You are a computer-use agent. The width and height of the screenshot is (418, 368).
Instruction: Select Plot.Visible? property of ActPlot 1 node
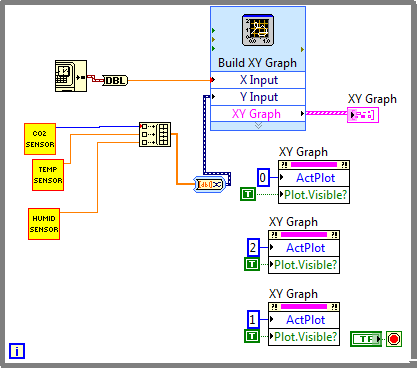tap(304, 337)
